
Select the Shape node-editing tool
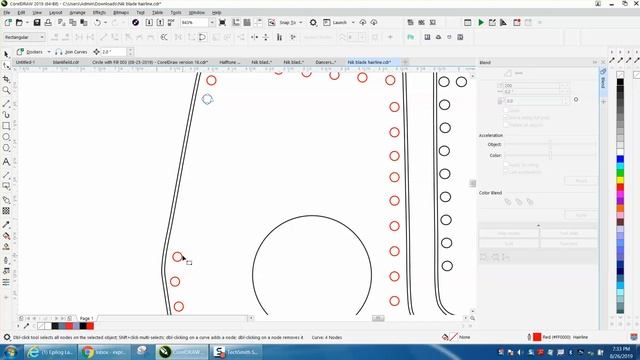tap(6, 66)
